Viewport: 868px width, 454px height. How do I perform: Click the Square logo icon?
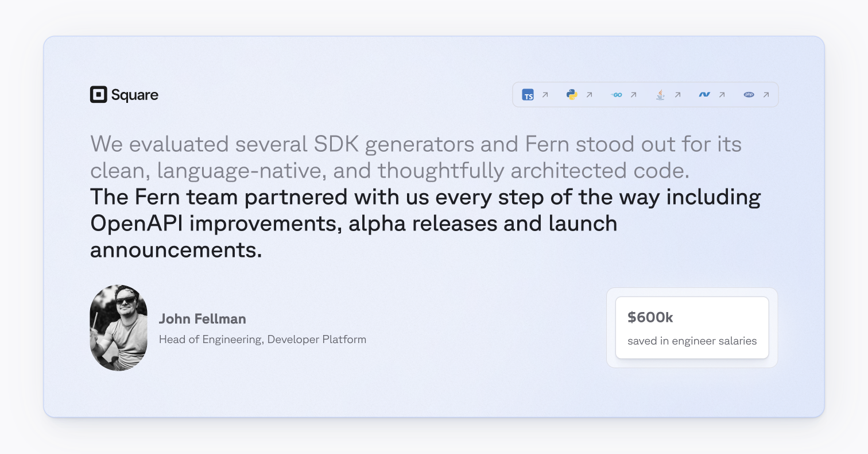[99, 95]
